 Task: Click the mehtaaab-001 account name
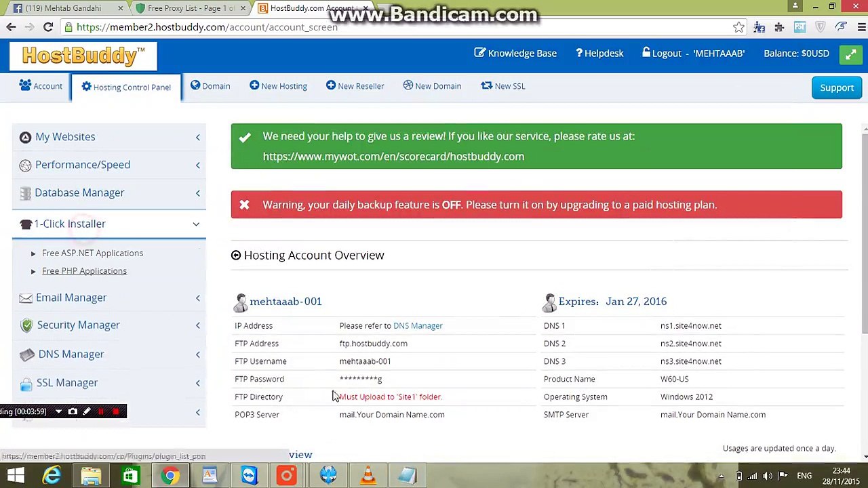click(x=285, y=302)
